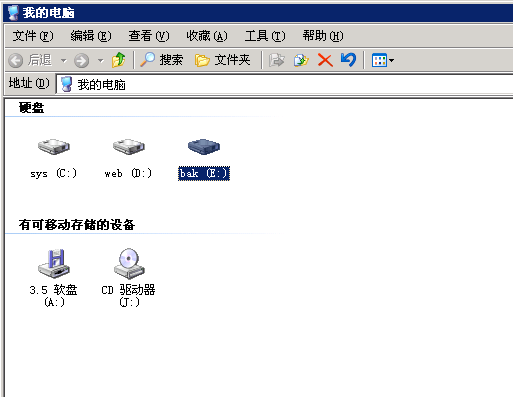Open the Forward history dropdown arrow
This screenshot has height=397, width=513.
pos(100,61)
